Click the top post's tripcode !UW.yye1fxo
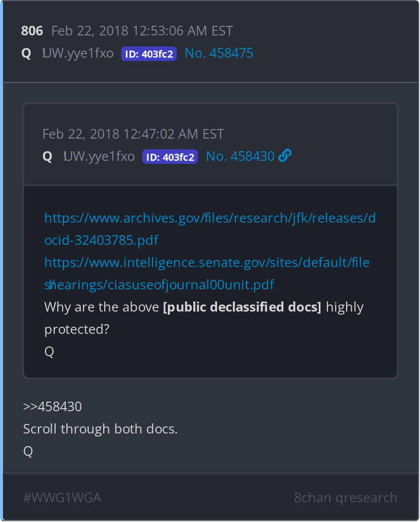This screenshot has width=420, height=522. 78,53
